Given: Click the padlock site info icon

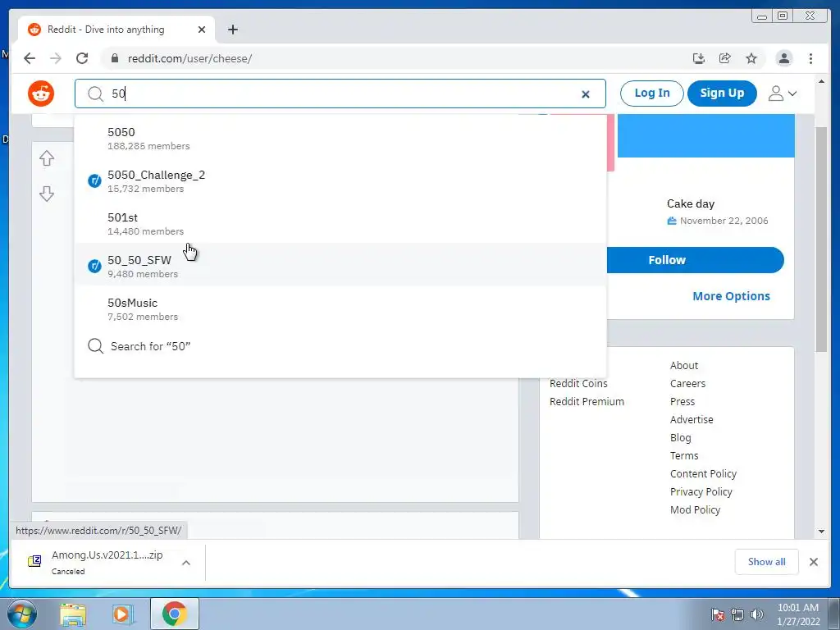Looking at the screenshot, I should coord(114,58).
